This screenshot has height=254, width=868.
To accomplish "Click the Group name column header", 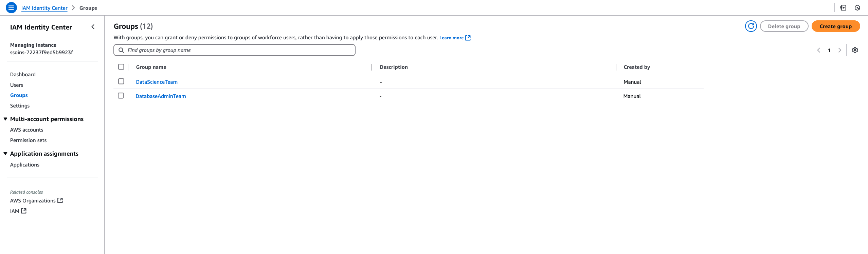I will 151,67.
